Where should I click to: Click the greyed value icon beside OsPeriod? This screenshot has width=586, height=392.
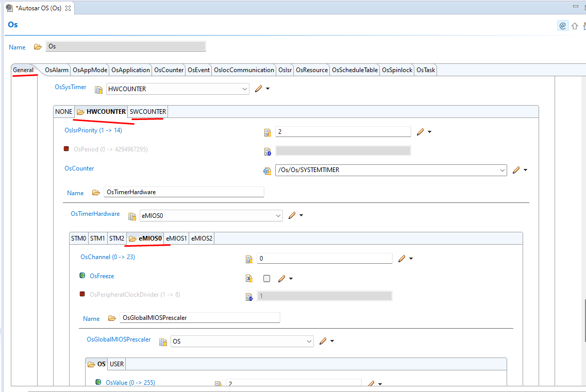(267, 151)
